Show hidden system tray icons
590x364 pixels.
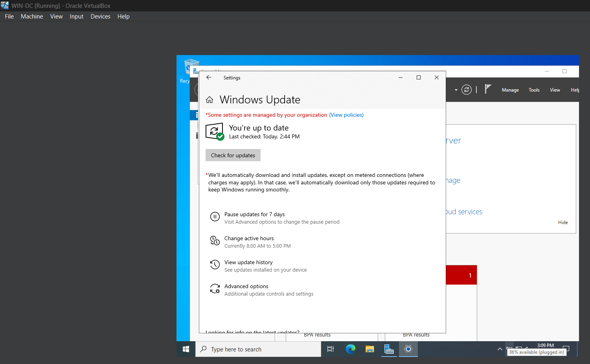click(500, 349)
